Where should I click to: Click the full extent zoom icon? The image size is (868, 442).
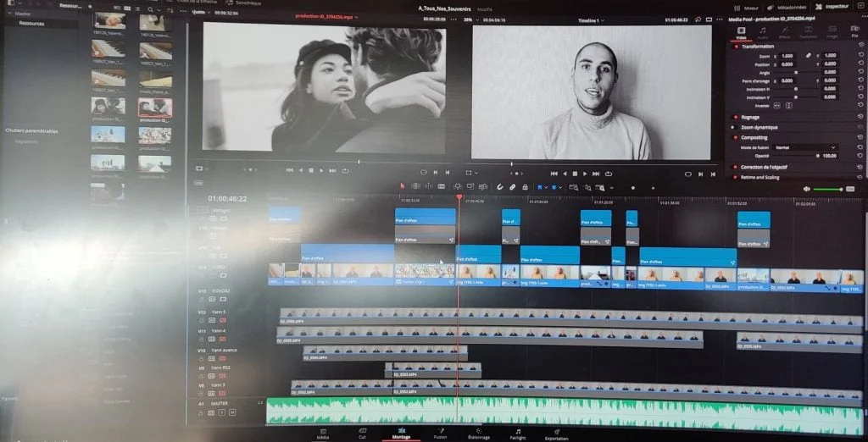pos(573,187)
